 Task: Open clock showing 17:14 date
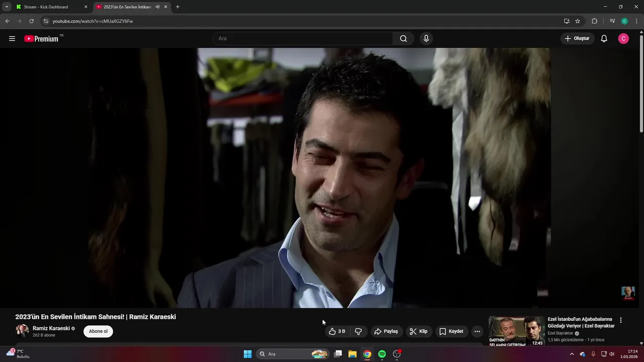(x=629, y=354)
